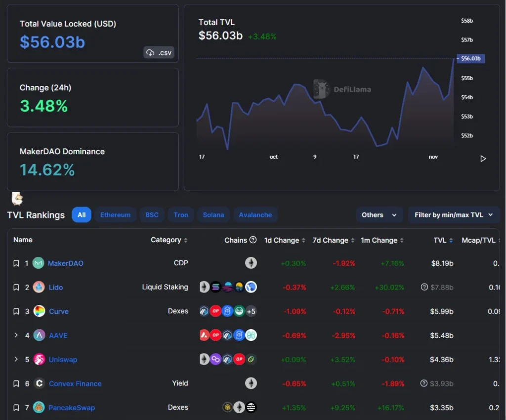
Task: Click the Curve rainbow logo icon
Action: (x=39, y=311)
